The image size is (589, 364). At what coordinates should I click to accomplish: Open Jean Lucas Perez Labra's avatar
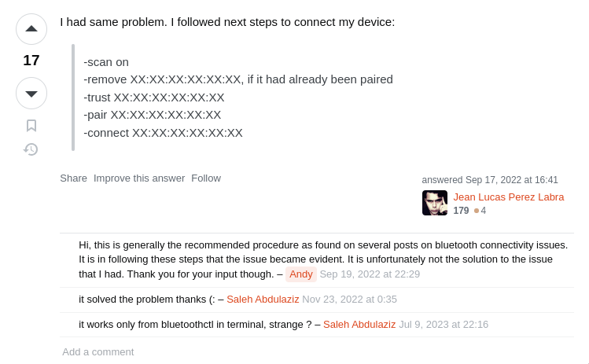[x=435, y=203]
